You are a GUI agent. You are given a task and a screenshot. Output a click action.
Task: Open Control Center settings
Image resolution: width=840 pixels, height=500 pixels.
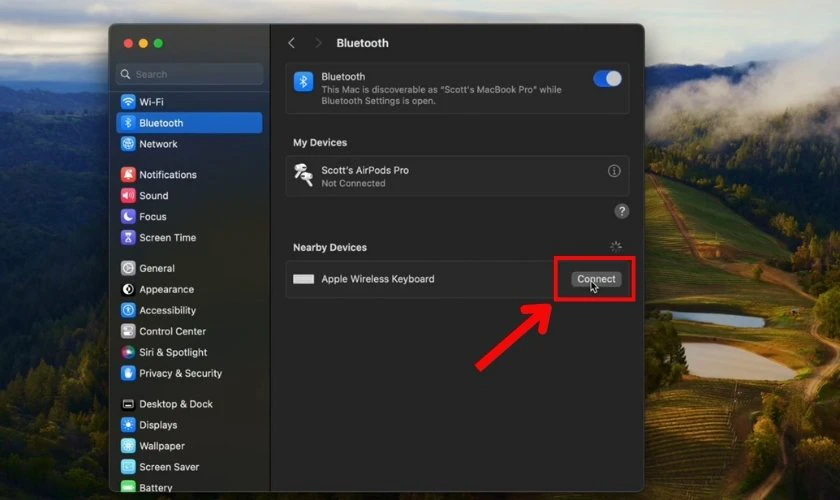pos(189,331)
